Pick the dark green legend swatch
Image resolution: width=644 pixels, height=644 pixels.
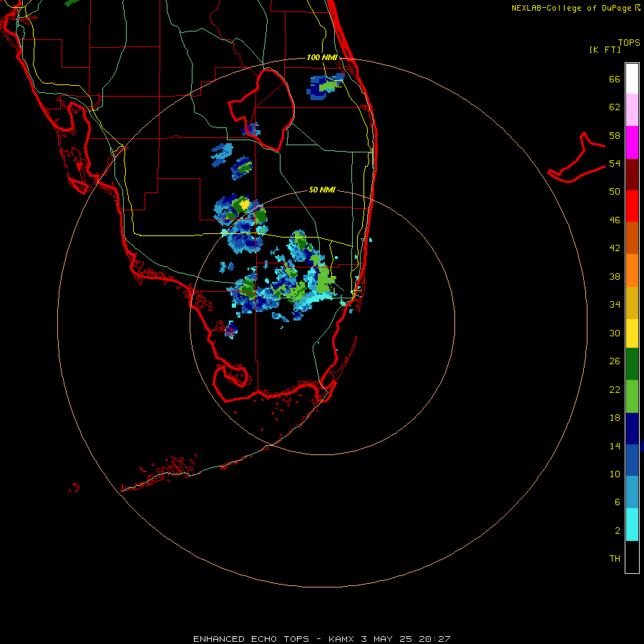click(x=632, y=364)
